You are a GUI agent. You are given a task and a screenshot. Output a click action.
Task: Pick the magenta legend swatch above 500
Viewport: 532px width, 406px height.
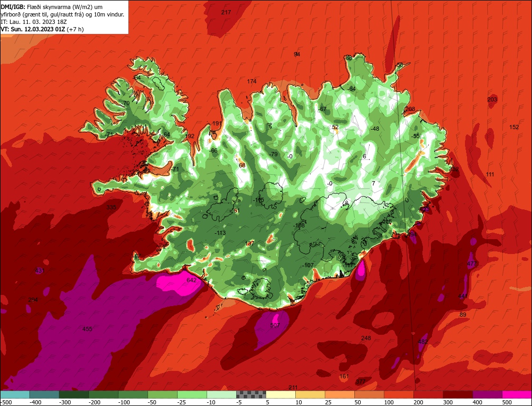517,394
